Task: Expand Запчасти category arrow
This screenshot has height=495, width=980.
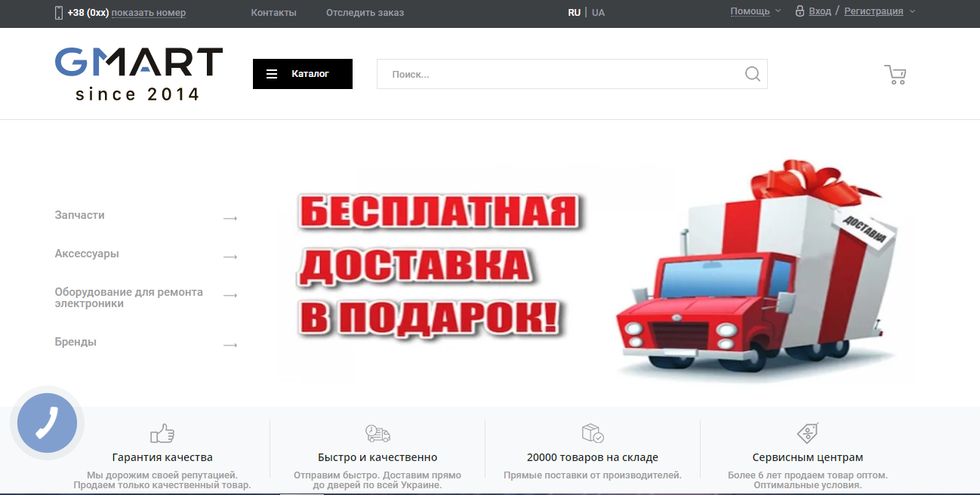Action: tap(230, 218)
